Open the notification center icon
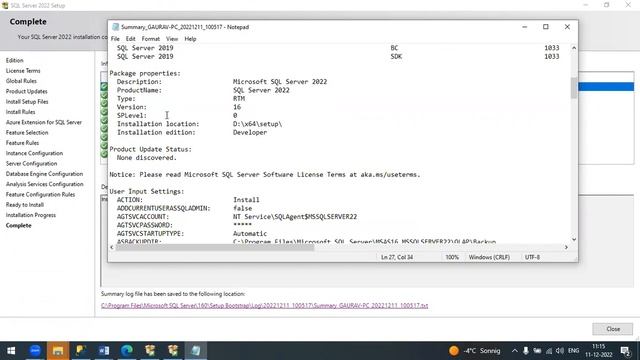Viewport: 640px width, 360px height. click(625, 351)
